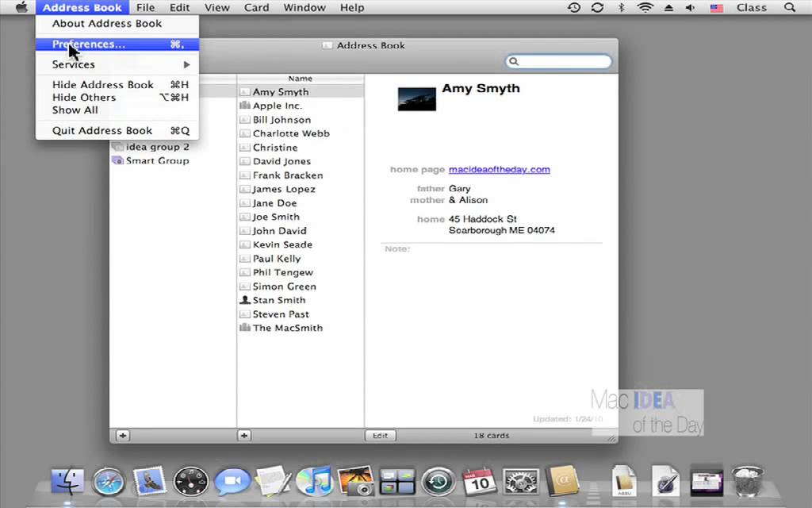
Task: Open the Window menu
Action: (304, 7)
